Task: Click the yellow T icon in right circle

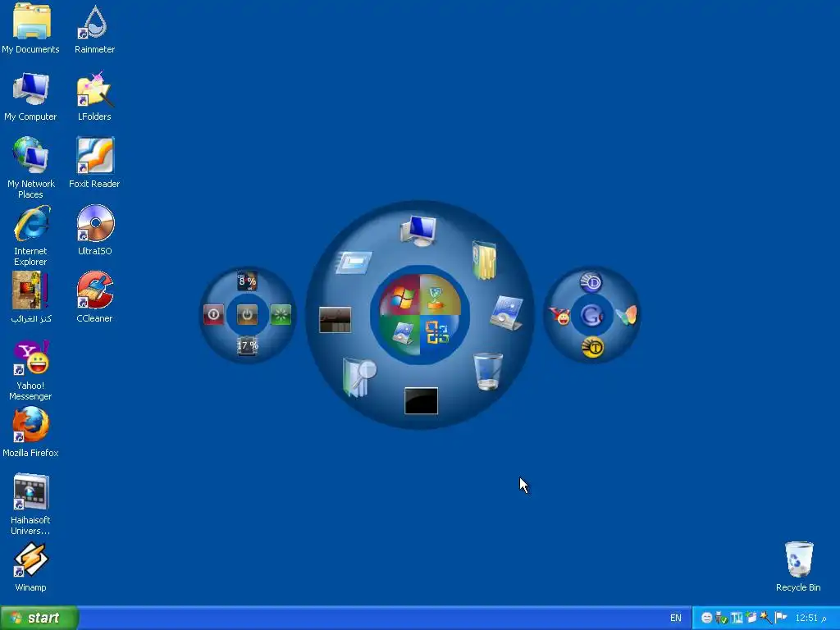Action: [x=592, y=348]
